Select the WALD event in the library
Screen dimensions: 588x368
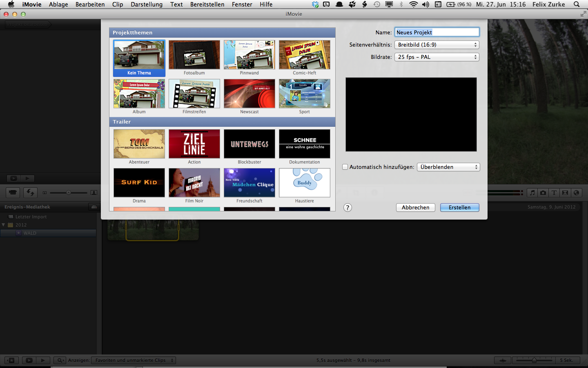[x=48, y=233]
